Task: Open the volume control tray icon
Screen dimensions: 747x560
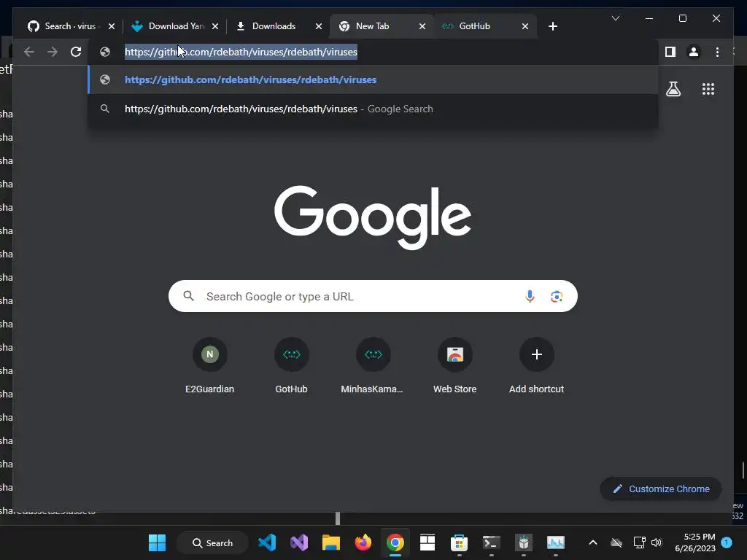Action: [x=657, y=542]
